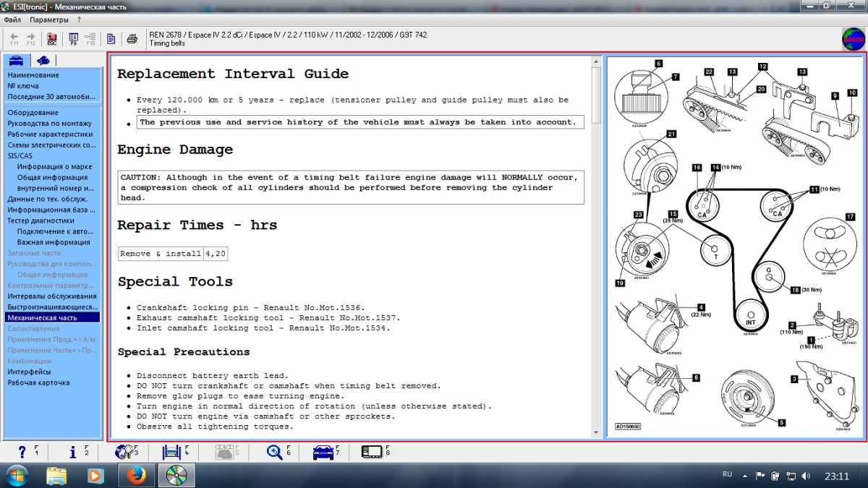Image resolution: width=868 pixels, height=488 pixels.
Task: Show hidden tray icons arrow
Action: [746, 476]
